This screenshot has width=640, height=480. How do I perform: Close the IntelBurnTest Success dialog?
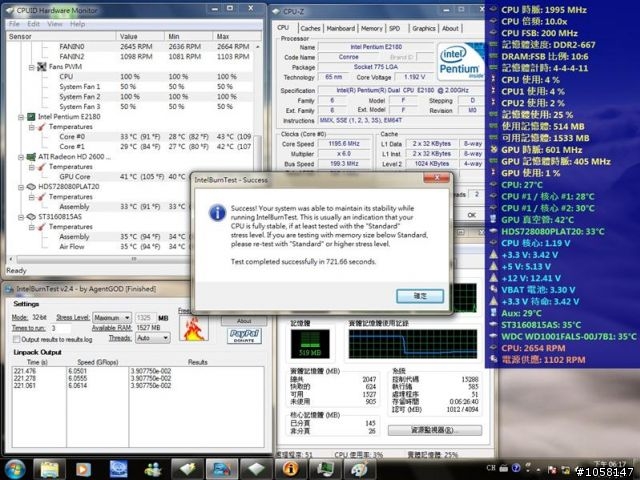[437, 178]
